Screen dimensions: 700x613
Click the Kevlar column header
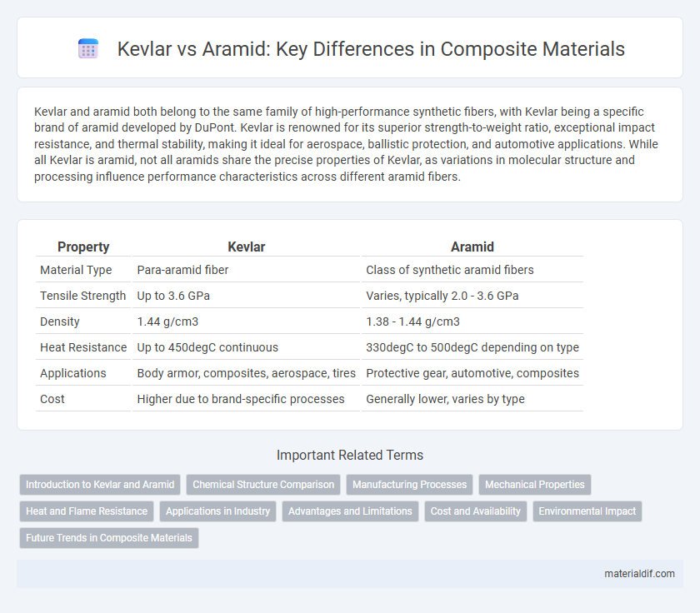point(247,247)
